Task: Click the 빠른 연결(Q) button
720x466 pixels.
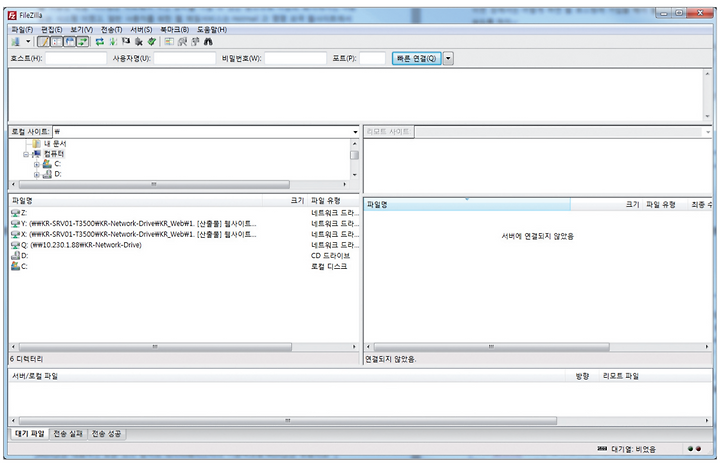Action: point(416,58)
